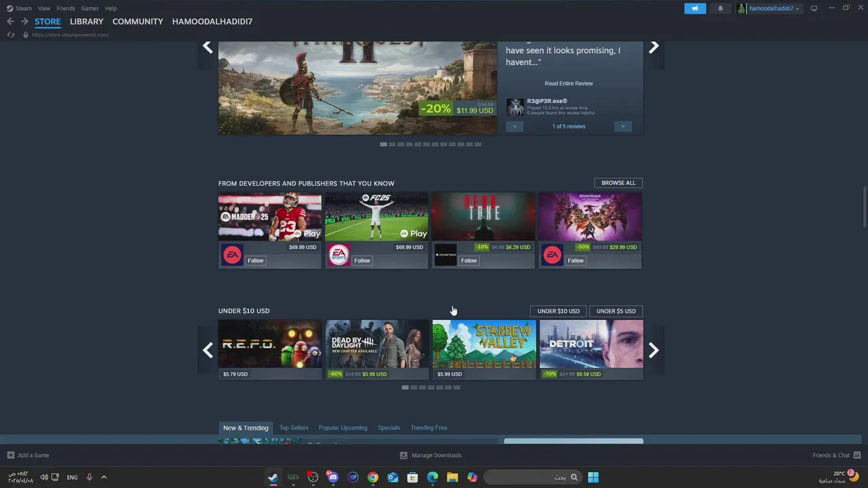This screenshot has height=488, width=868.
Task: Follow the Madden 25 publisher
Action: click(256, 260)
